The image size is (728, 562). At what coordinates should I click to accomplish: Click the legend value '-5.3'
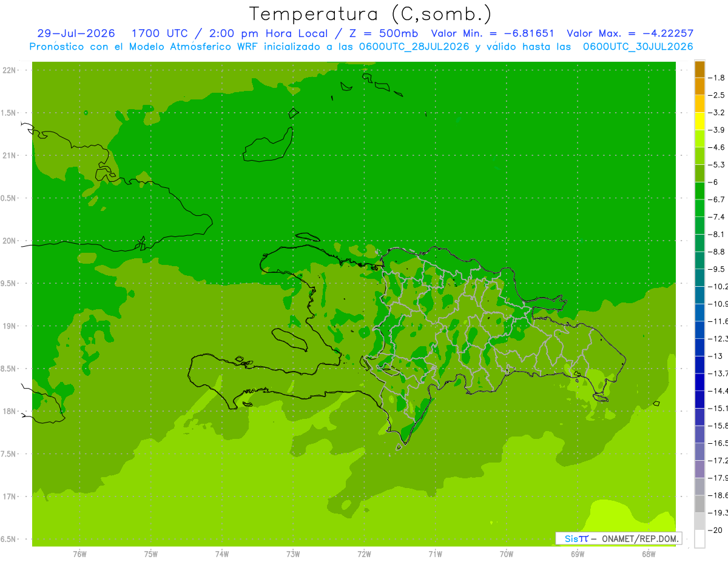tap(717, 164)
